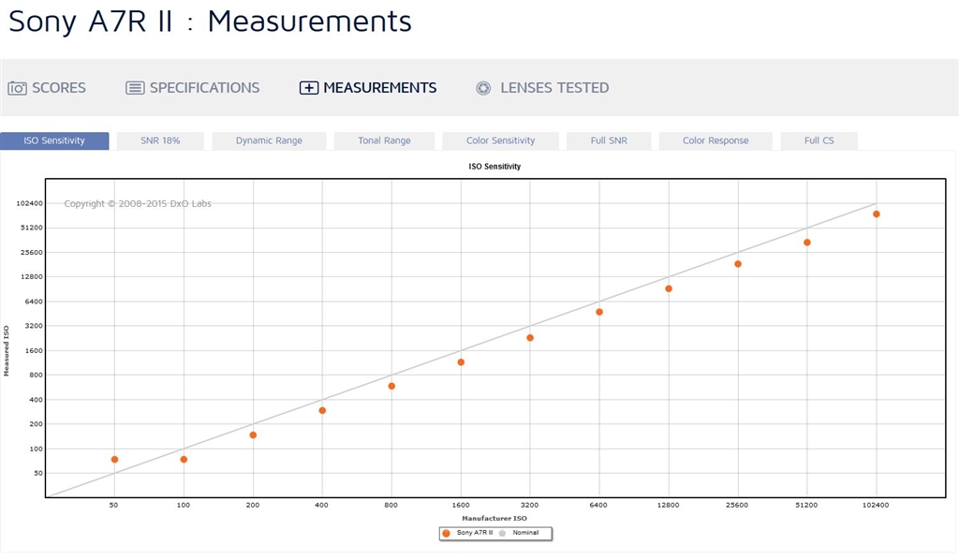The width and height of the screenshot is (959, 560).
Task: Click the data point at manufacturer ISO 100
Action: (x=184, y=460)
